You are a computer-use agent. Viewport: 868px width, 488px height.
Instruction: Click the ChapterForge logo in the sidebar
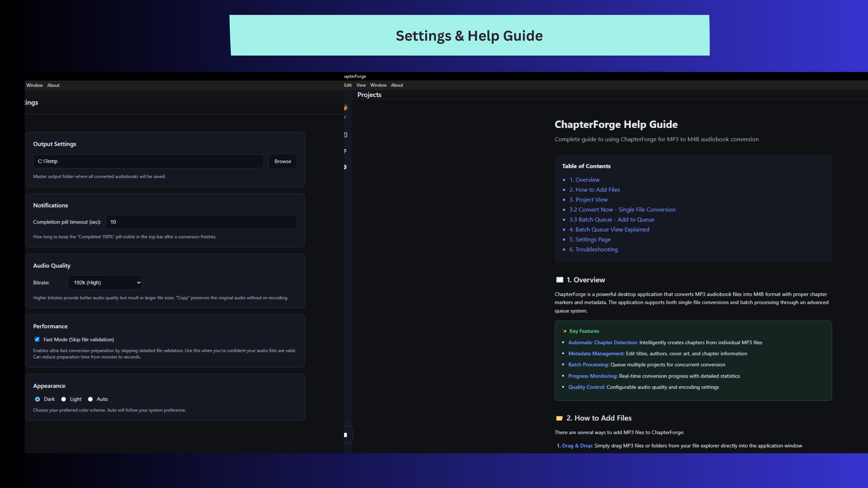click(x=345, y=108)
